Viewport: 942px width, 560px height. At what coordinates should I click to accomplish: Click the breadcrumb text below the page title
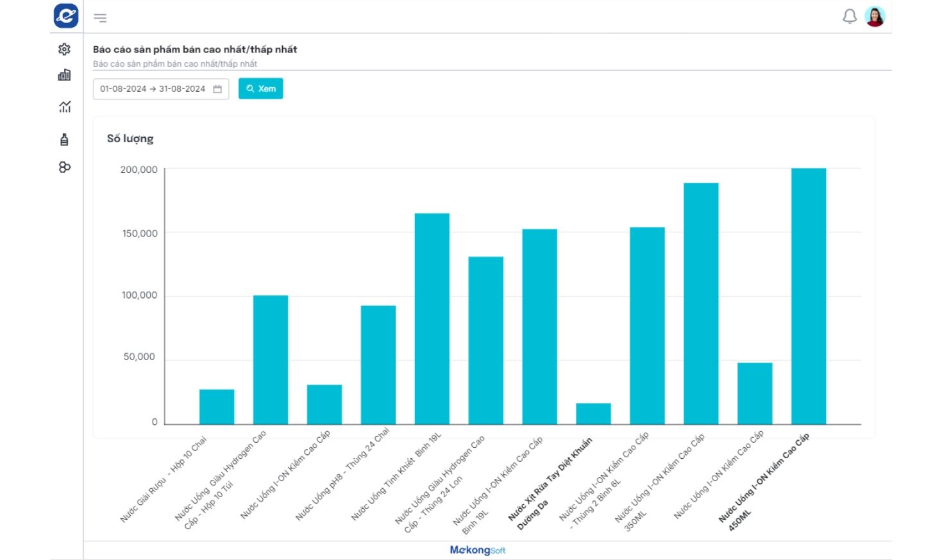(175, 64)
